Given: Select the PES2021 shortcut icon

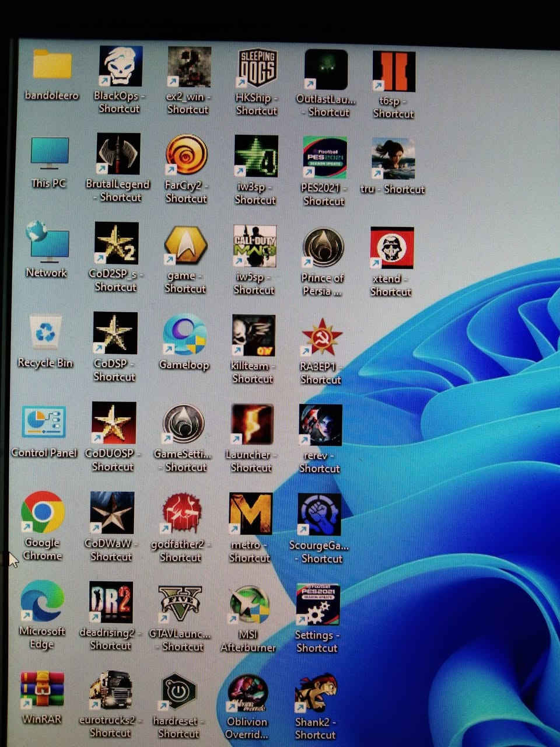Looking at the screenshot, I should [x=324, y=158].
